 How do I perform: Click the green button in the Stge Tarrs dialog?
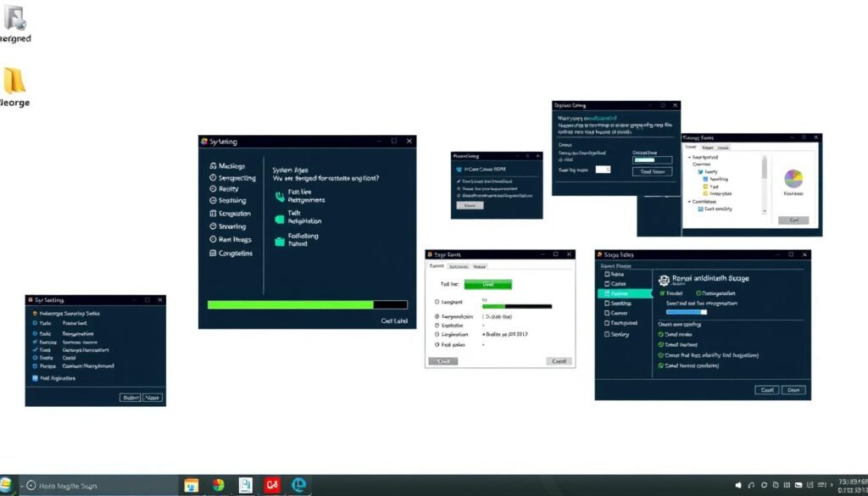(487, 285)
